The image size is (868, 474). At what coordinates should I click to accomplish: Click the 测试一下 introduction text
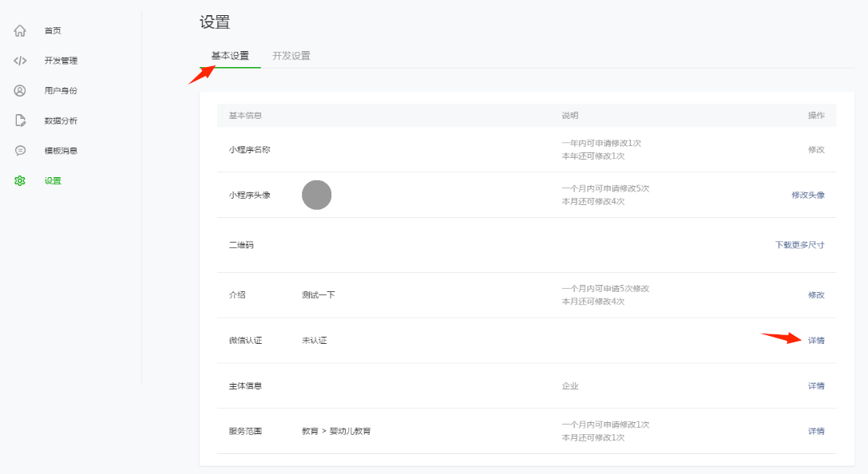(319, 295)
